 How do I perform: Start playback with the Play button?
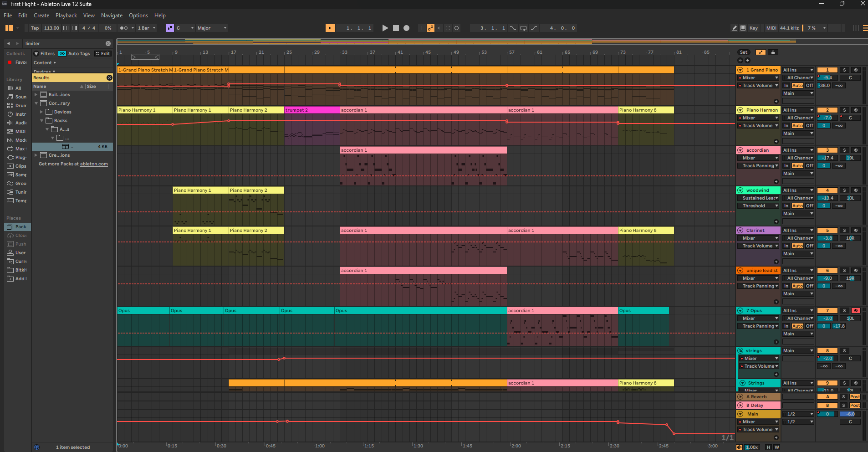pos(385,28)
